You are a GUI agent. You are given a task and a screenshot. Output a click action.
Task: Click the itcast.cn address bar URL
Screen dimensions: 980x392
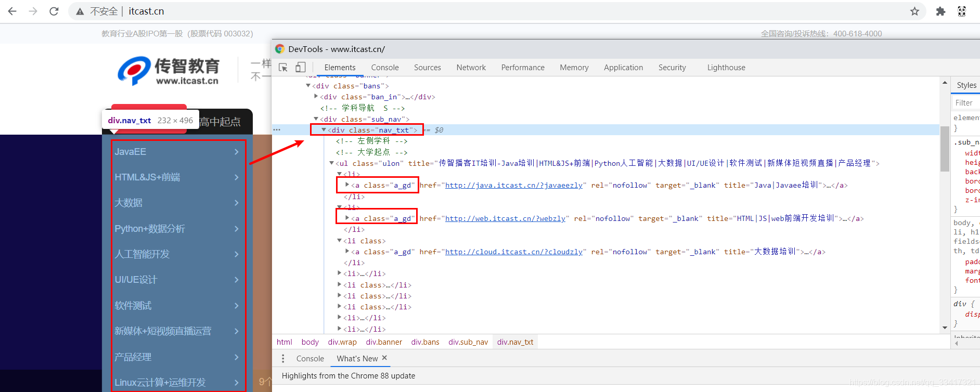pos(146,11)
